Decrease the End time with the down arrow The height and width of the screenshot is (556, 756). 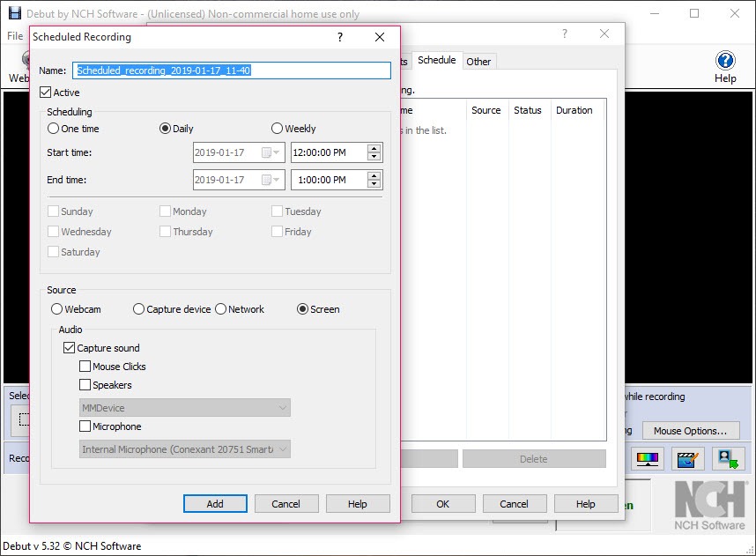(374, 184)
